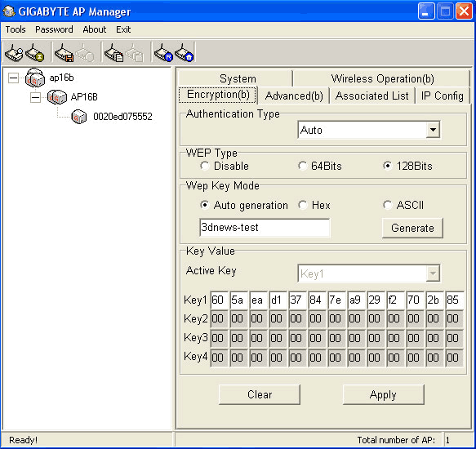Select tree item 0020ed075552
The height and width of the screenshot is (449, 476).
[x=122, y=117]
